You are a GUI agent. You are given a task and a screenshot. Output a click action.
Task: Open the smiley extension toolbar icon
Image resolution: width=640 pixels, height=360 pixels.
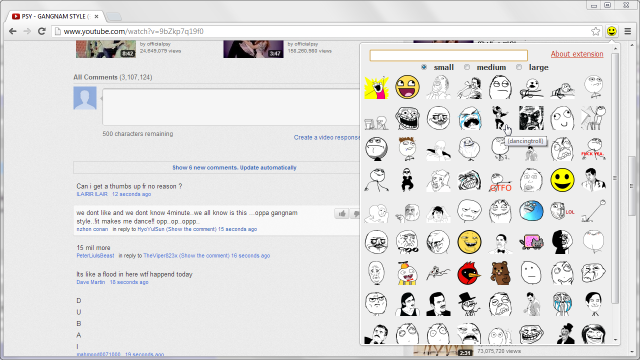point(611,31)
